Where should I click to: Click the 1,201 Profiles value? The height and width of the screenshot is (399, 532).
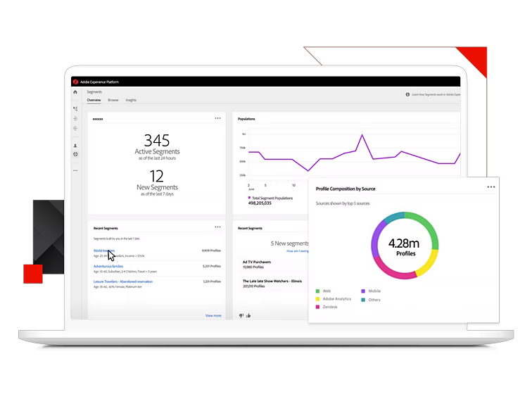pyautogui.click(x=212, y=281)
